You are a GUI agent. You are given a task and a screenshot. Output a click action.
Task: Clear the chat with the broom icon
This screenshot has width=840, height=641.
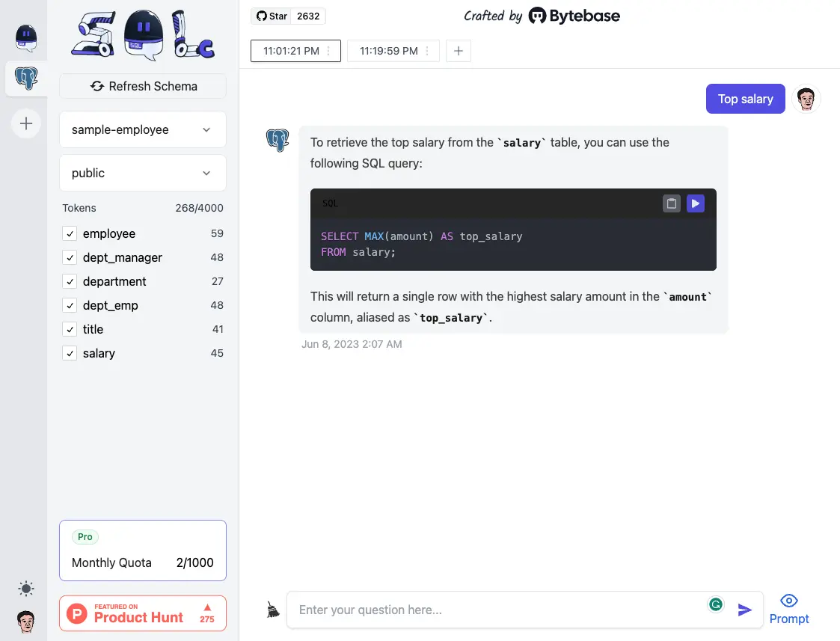(x=272, y=610)
